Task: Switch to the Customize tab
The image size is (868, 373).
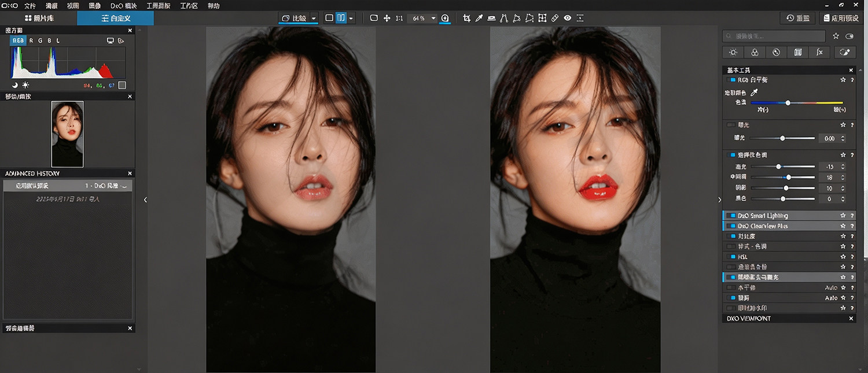Action: (116, 19)
